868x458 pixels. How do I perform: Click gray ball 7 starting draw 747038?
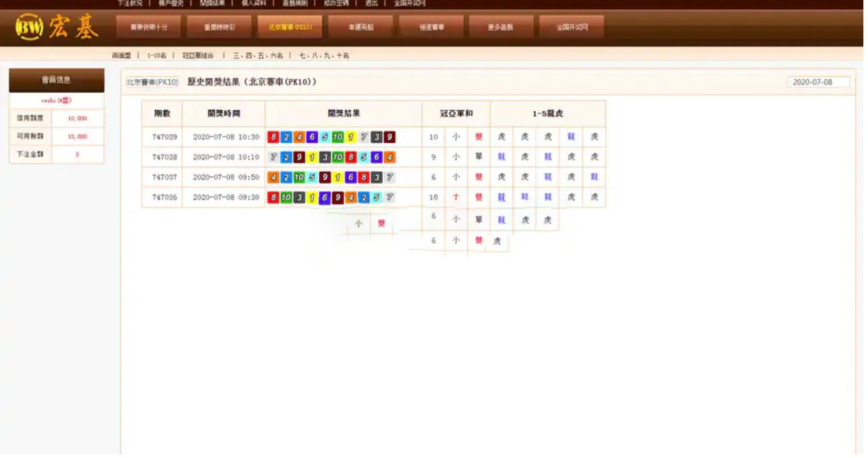pyautogui.click(x=273, y=157)
